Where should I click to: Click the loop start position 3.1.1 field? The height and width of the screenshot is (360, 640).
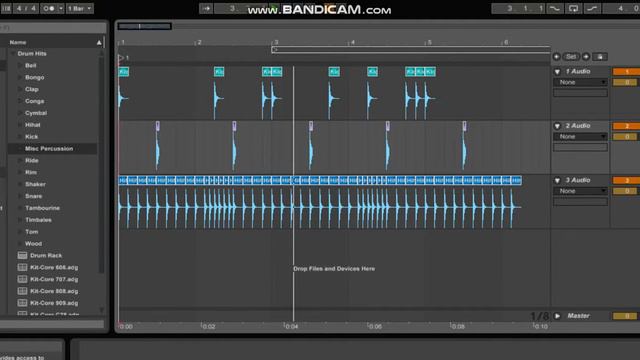click(x=518, y=8)
